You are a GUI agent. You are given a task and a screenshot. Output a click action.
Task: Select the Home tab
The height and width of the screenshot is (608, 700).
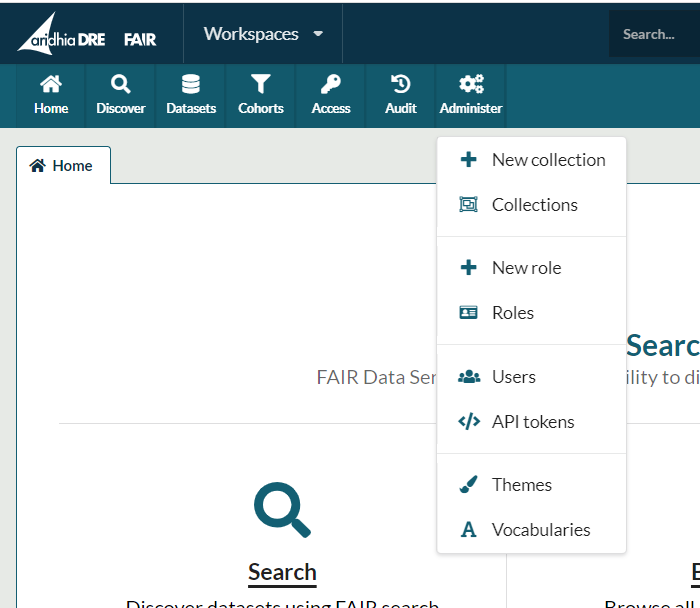(x=63, y=166)
